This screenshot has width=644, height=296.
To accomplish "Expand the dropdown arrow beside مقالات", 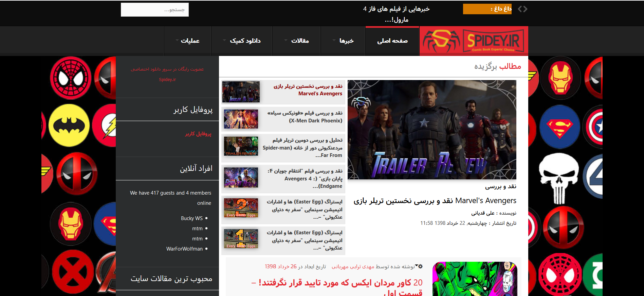I will coord(286,40).
